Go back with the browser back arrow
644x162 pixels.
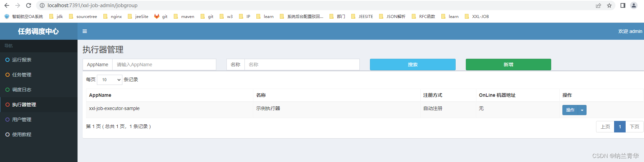click(6, 5)
